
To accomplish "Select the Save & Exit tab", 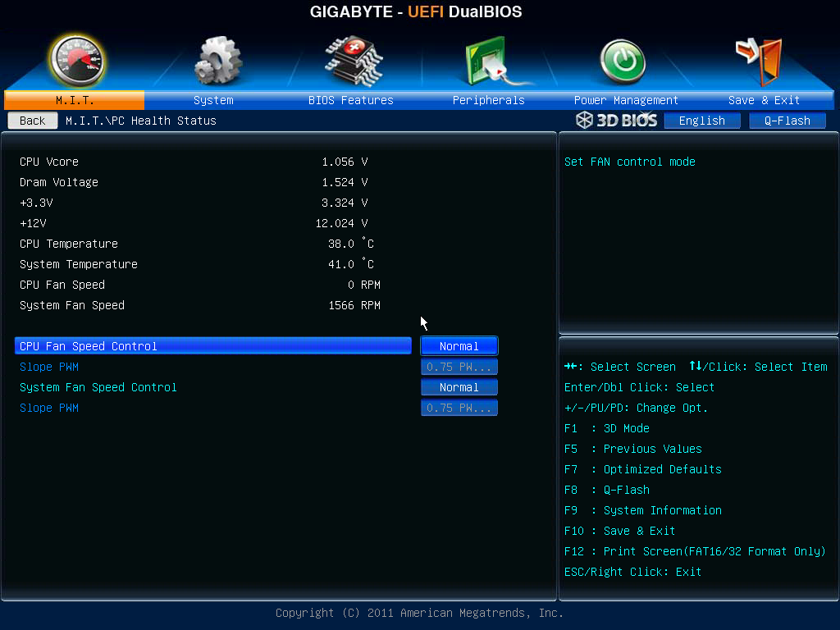I will click(764, 100).
